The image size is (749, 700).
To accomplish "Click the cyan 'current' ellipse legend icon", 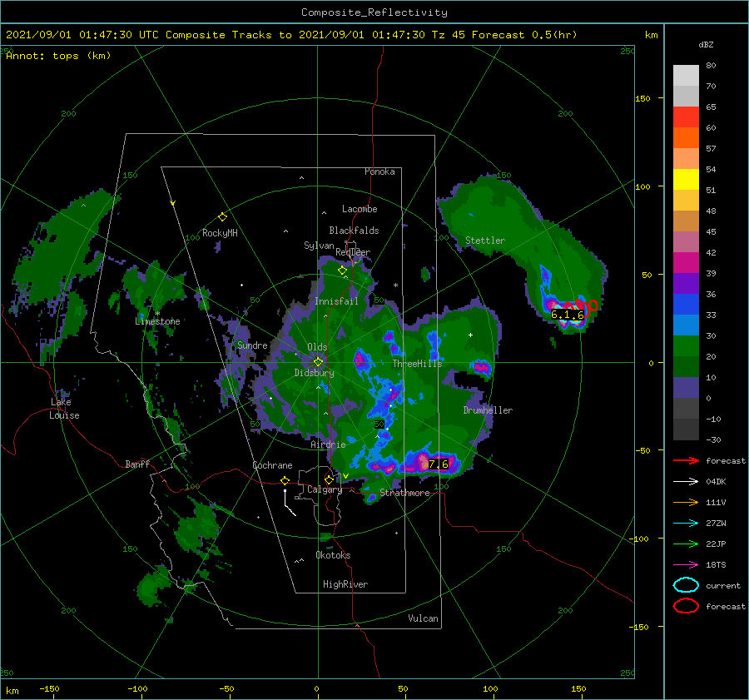I will click(x=686, y=585).
